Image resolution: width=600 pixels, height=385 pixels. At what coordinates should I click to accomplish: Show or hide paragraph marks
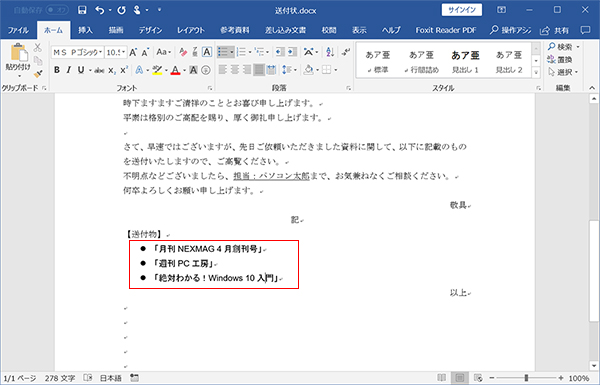point(346,52)
